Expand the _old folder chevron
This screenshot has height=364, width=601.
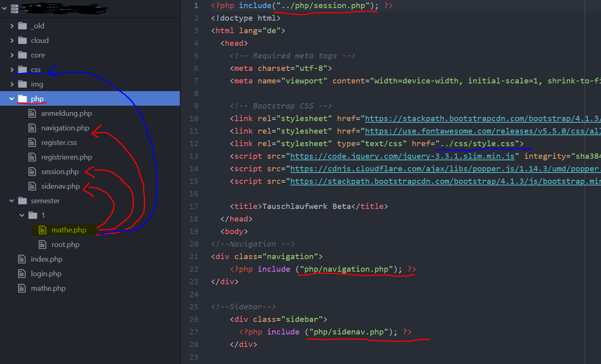[x=12, y=26]
